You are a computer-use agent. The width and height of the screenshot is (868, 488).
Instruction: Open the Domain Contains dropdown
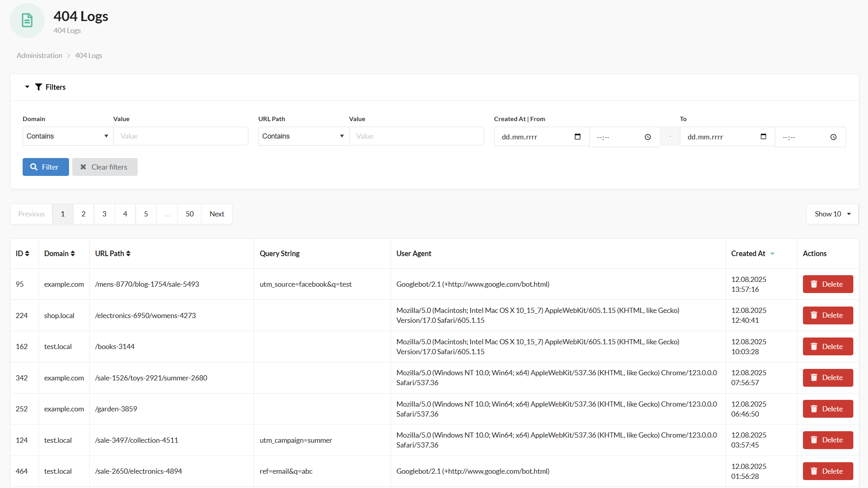tap(67, 136)
